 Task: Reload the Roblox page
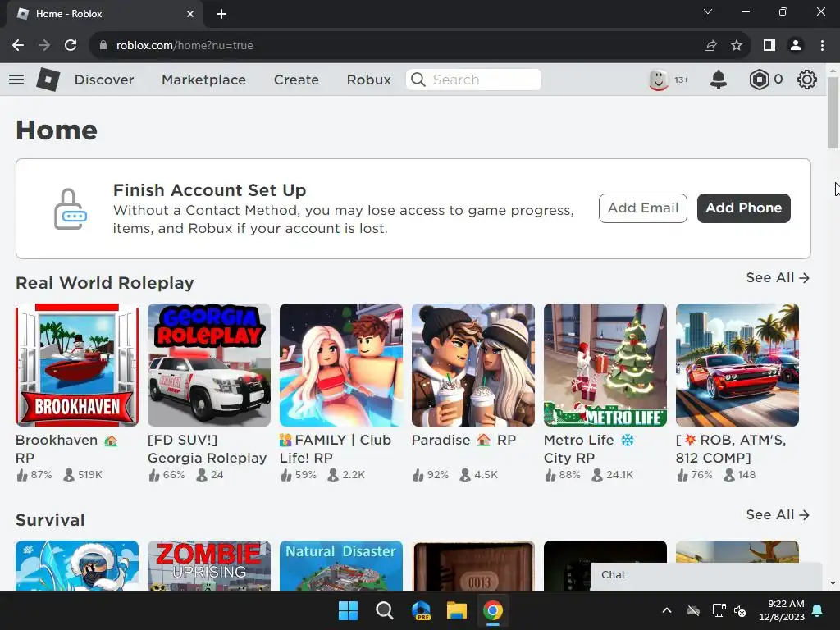(71, 46)
